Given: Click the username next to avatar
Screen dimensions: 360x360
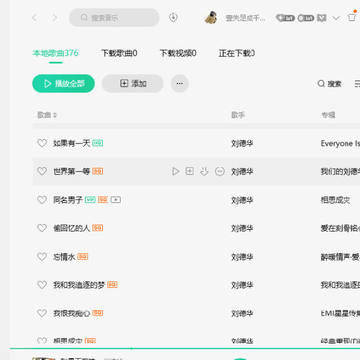Looking at the screenshot, I should (x=245, y=18).
